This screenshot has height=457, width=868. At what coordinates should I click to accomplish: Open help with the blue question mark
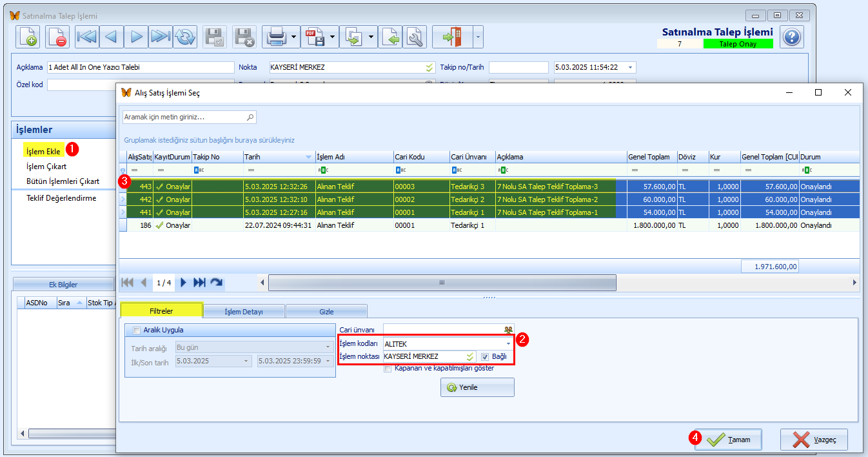(792, 37)
